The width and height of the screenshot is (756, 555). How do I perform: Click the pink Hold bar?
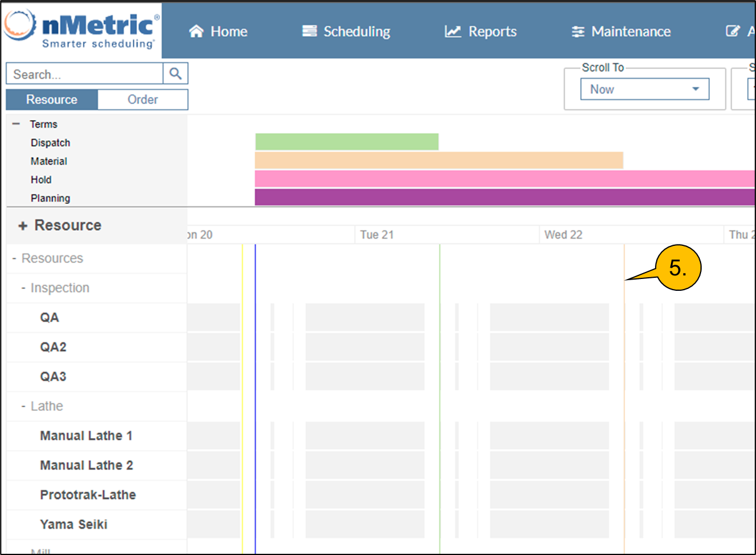click(x=505, y=178)
